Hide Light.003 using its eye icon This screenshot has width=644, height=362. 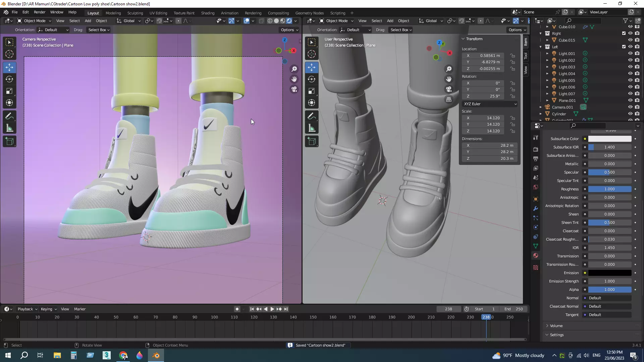(x=630, y=67)
